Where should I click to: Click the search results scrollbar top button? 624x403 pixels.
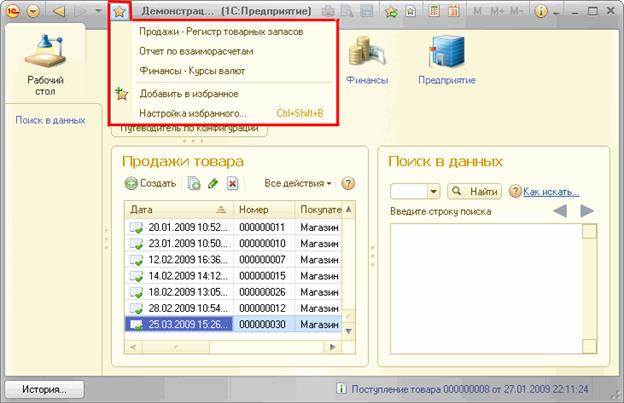(589, 231)
